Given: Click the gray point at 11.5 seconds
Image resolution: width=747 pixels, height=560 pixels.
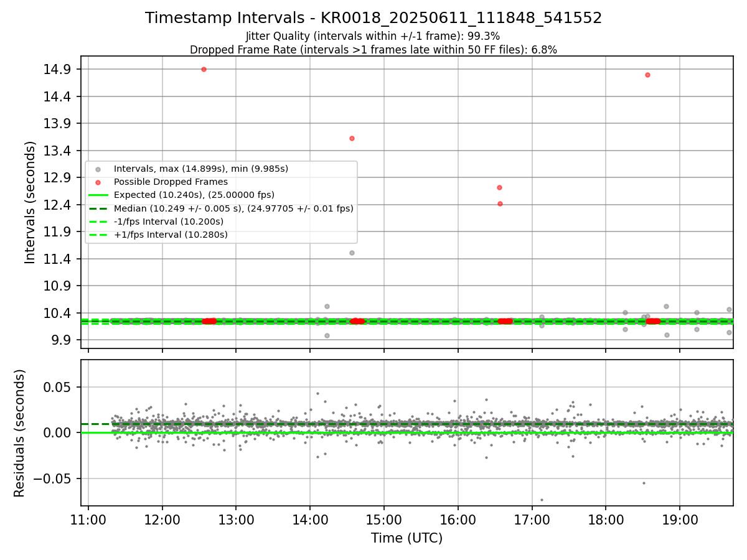Looking at the screenshot, I should (x=352, y=253).
